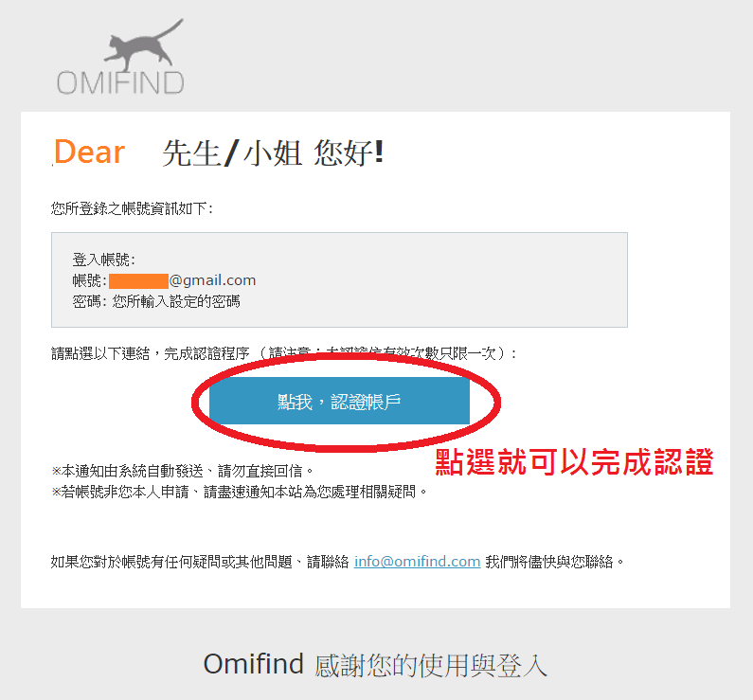This screenshot has height=700, width=753.
Task: Click the 密碼: 您所輸入設定的密碼 line
Action: 156,301
